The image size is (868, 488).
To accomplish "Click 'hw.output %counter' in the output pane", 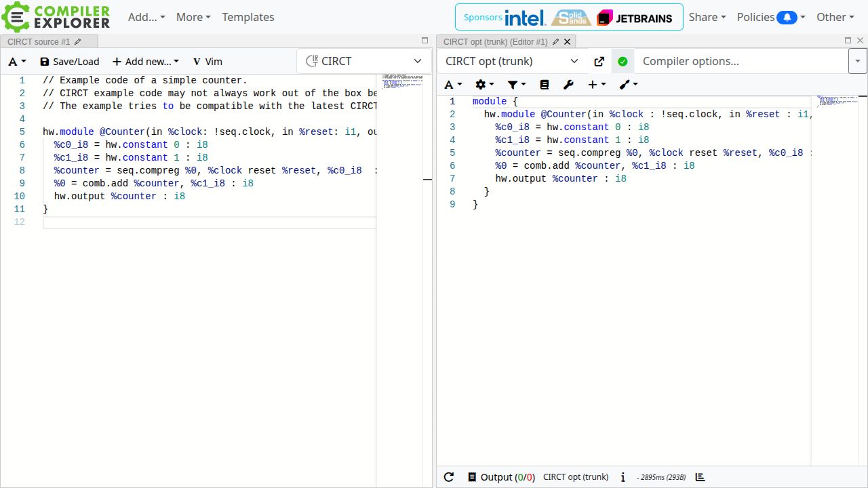I will point(547,179).
